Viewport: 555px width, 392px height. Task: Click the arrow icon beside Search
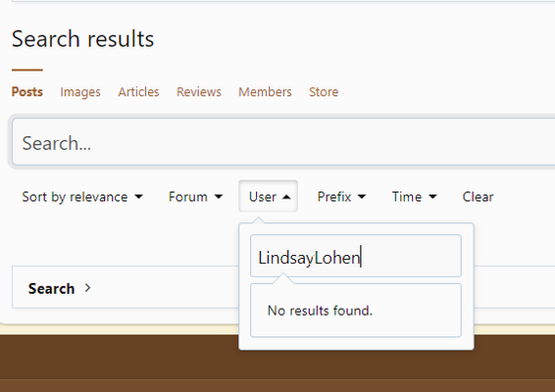pos(88,288)
